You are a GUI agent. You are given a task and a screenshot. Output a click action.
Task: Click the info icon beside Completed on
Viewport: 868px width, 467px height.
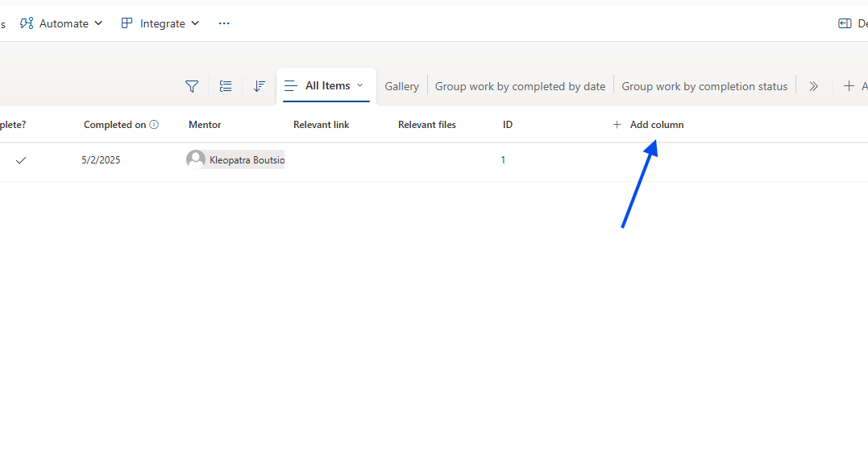point(154,125)
